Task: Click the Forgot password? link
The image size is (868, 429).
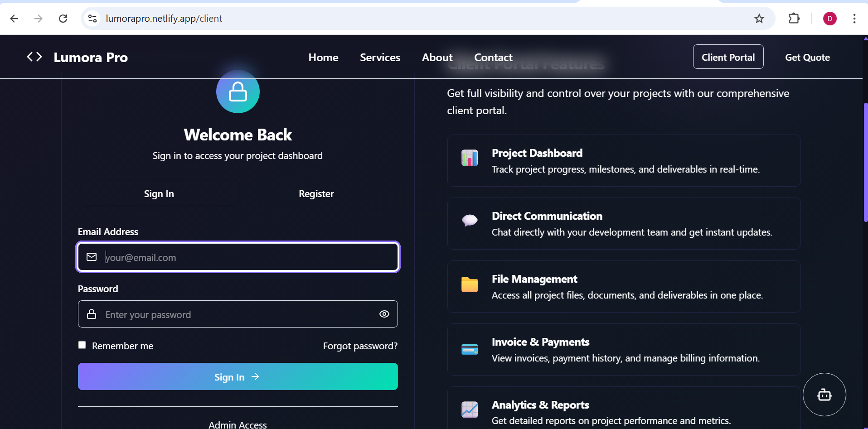Action: tap(360, 346)
